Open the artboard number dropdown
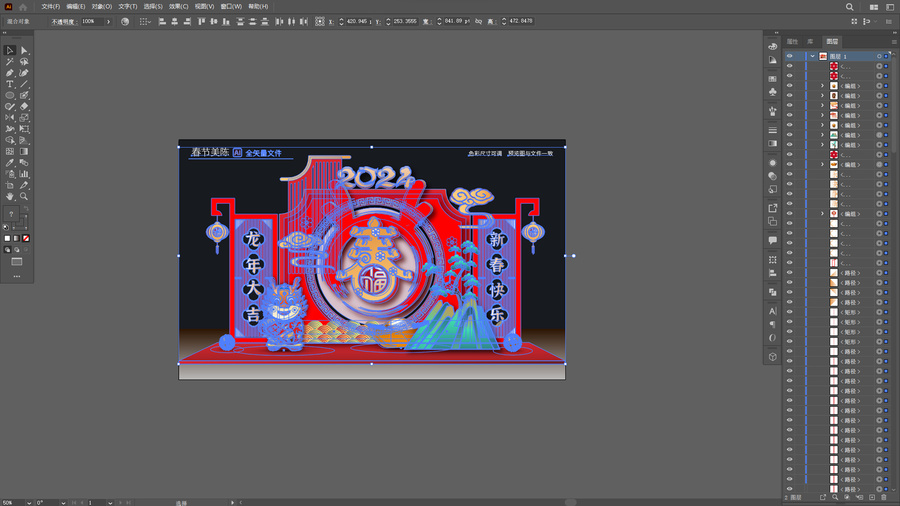The height and width of the screenshot is (506, 900). (x=110, y=503)
